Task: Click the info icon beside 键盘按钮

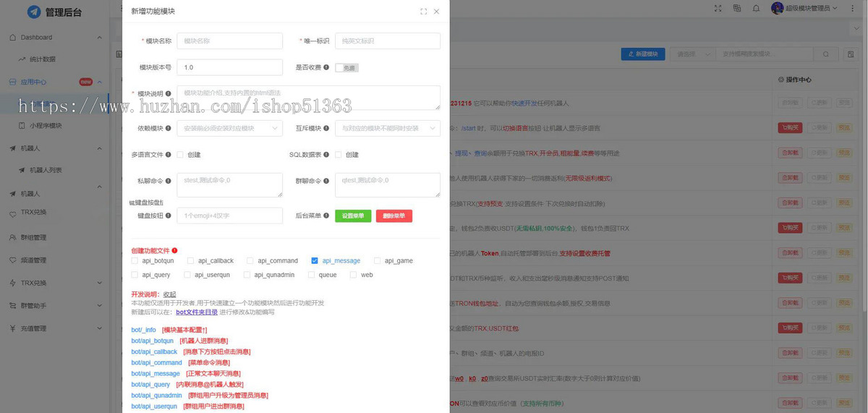Action: pyautogui.click(x=169, y=216)
